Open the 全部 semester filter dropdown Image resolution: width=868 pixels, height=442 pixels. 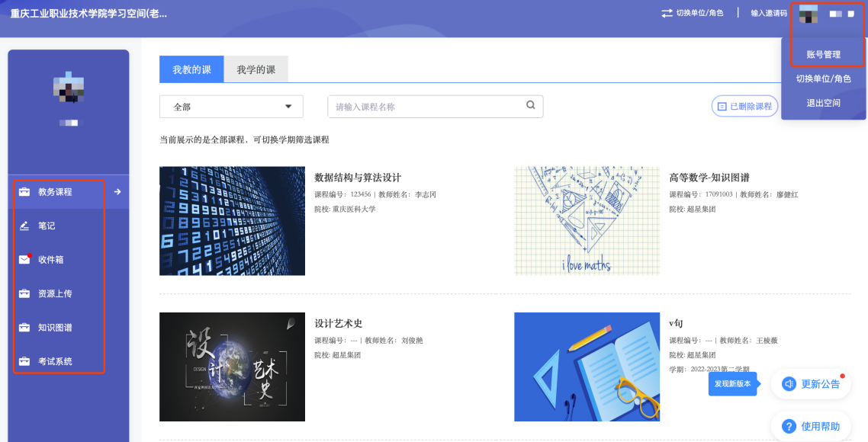(x=231, y=107)
